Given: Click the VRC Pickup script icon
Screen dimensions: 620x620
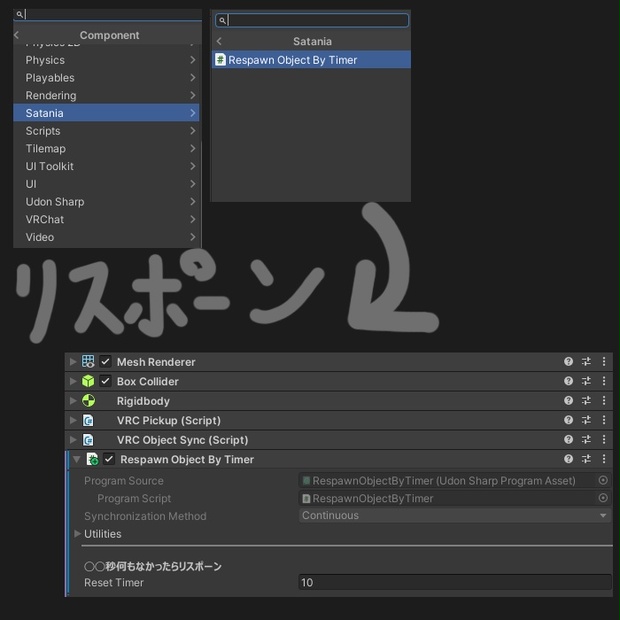Looking at the screenshot, I should pyautogui.click(x=88, y=420).
